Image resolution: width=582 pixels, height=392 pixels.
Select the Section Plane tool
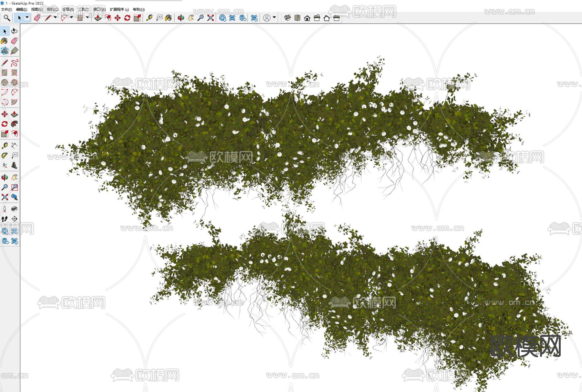pyautogui.click(x=14, y=219)
